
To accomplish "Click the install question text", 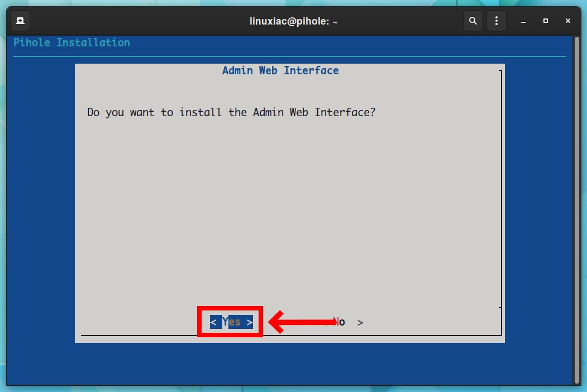I will click(231, 112).
